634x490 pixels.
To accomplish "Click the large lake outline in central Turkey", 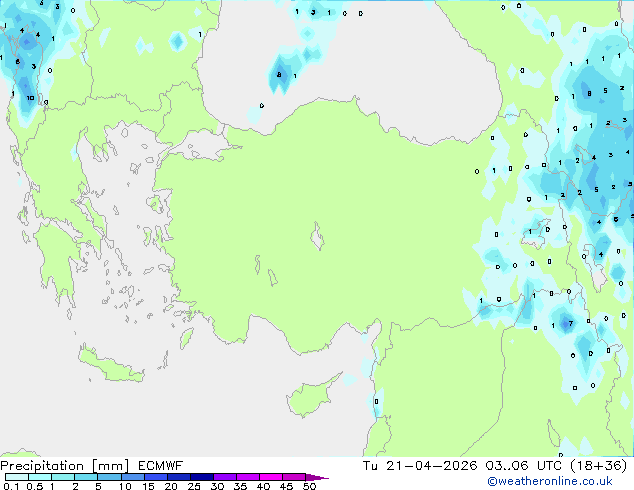I will click(317, 236).
